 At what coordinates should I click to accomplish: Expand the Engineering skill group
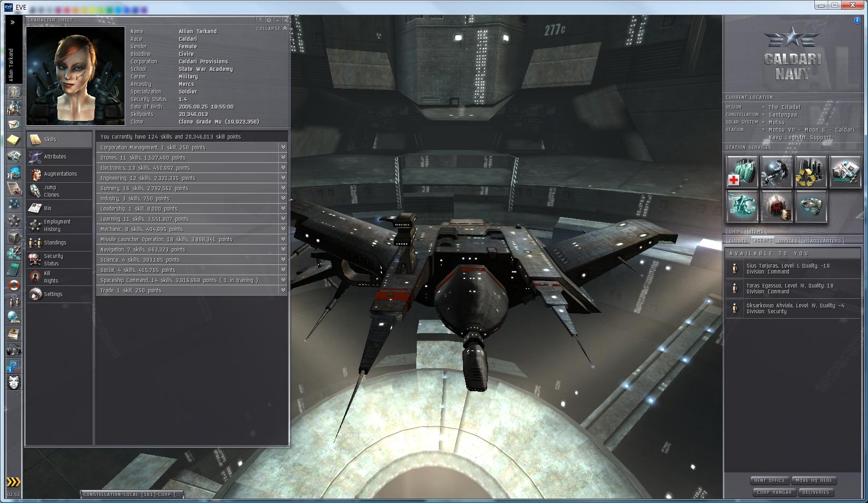click(283, 178)
